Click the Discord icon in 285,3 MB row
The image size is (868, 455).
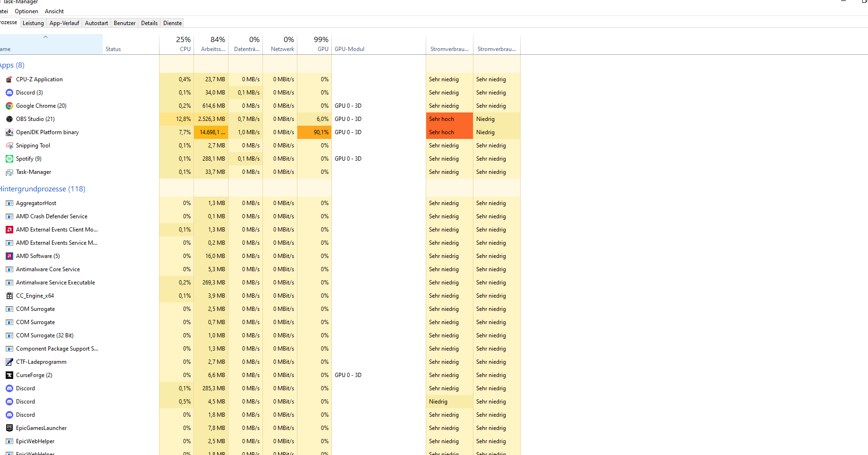tap(9, 388)
